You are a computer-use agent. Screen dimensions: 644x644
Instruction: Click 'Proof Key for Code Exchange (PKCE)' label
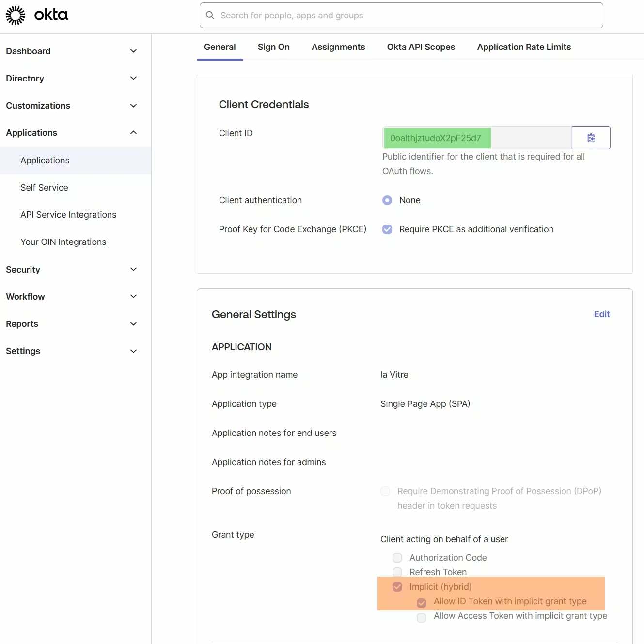pyautogui.click(x=293, y=229)
